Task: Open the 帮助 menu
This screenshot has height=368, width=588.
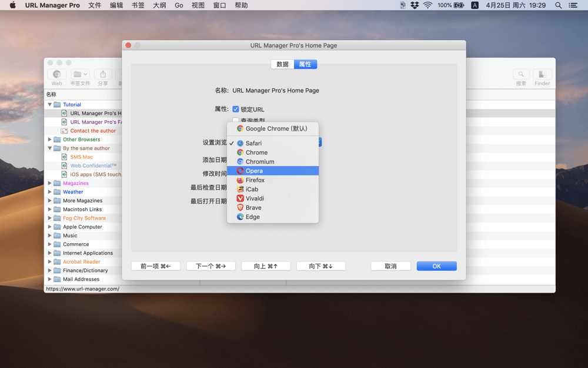Action: (241, 5)
